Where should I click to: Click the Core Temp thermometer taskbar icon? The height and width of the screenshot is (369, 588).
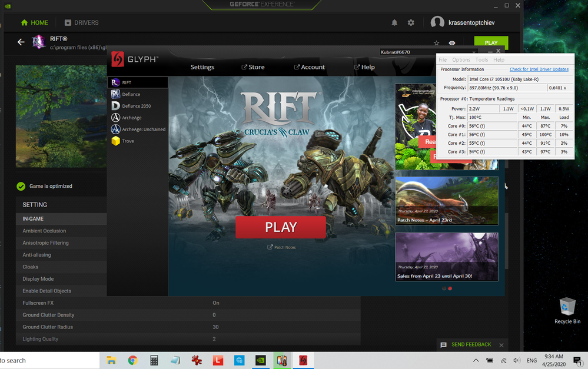pos(282,360)
